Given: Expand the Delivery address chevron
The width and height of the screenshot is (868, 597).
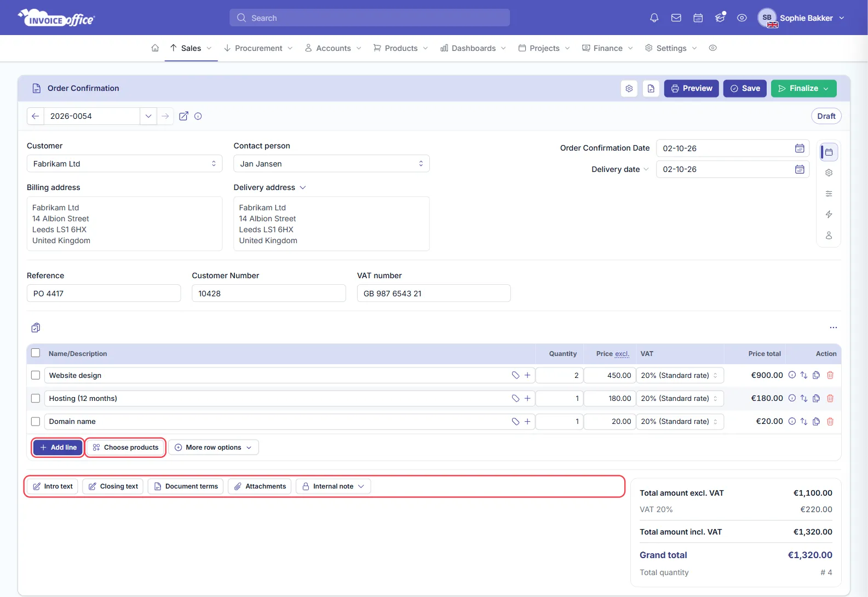Looking at the screenshot, I should (303, 188).
